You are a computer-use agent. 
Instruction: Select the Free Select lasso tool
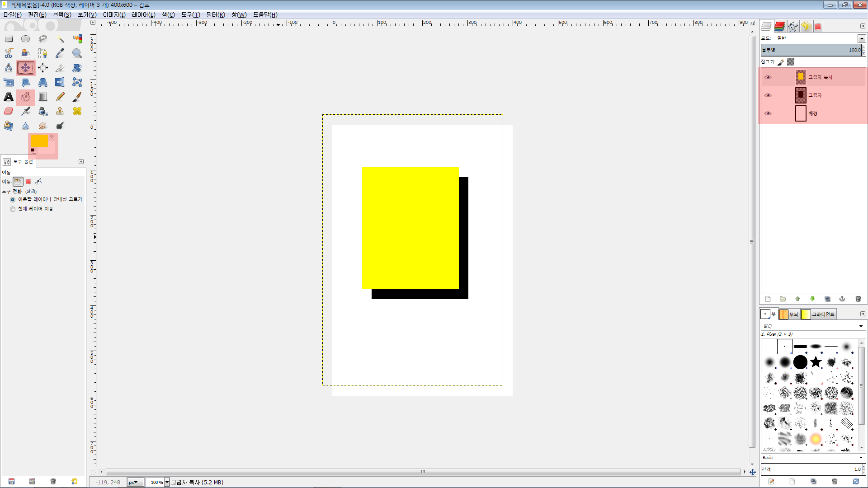point(43,39)
